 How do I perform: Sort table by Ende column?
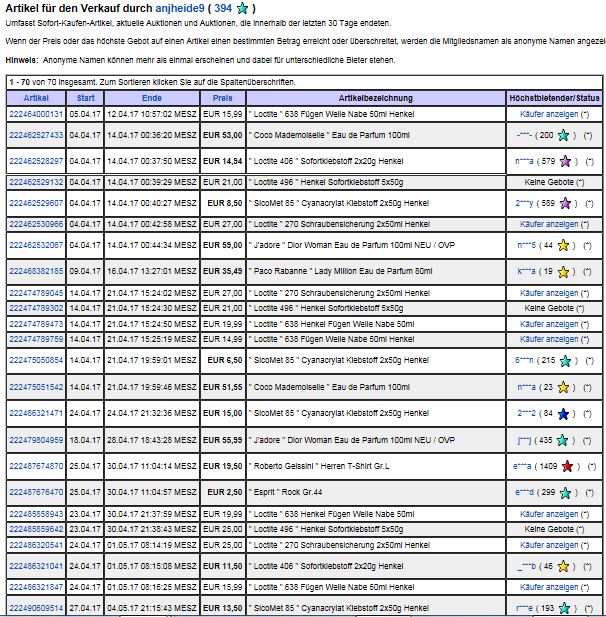click(152, 98)
